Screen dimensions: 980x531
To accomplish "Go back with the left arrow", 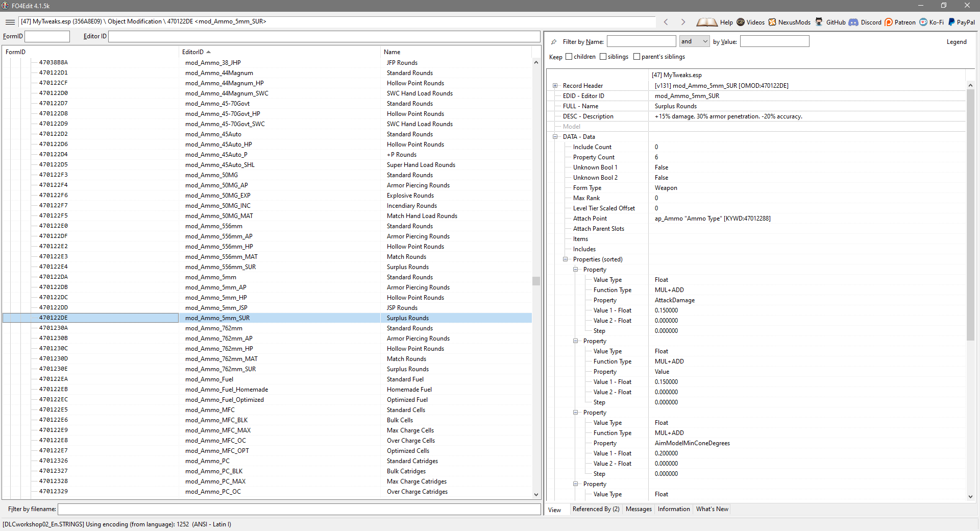I will (x=666, y=22).
